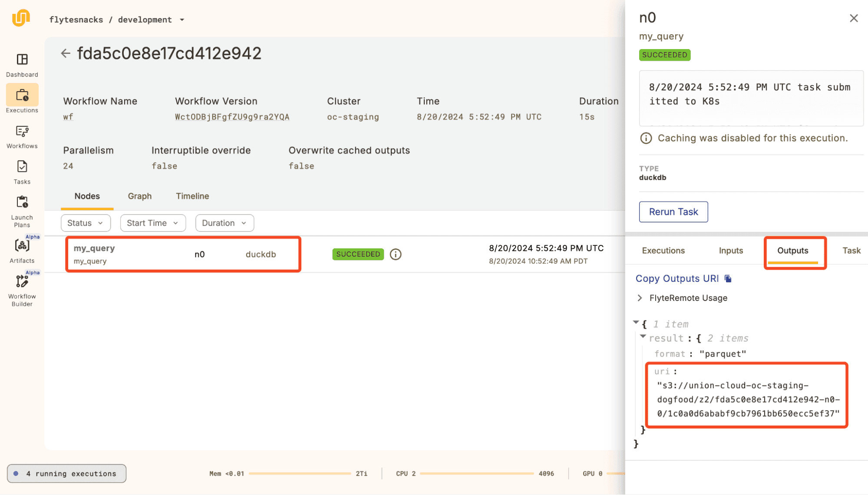The height and width of the screenshot is (495, 868).
Task: Switch to the Inputs tab in the node panel
Action: pyautogui.click(x=731, y=251)
